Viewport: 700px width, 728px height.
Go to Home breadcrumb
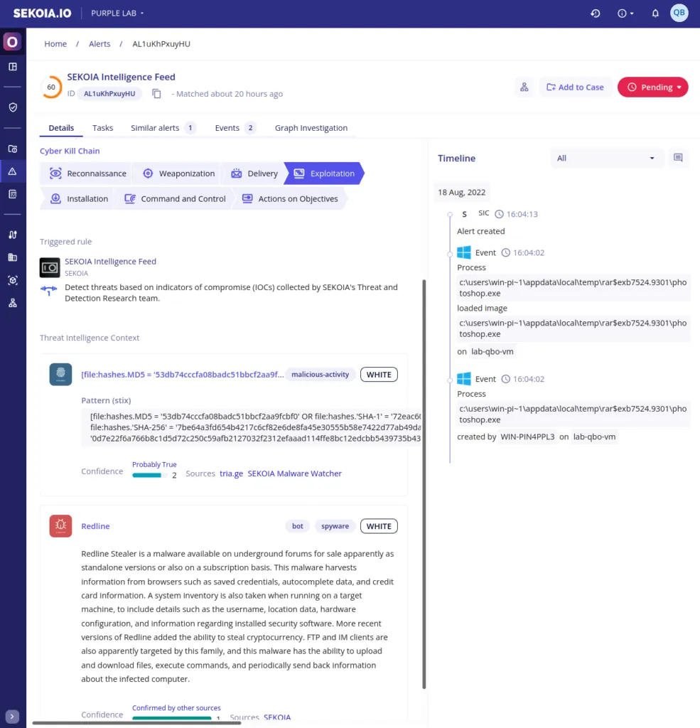click(55, 43)
